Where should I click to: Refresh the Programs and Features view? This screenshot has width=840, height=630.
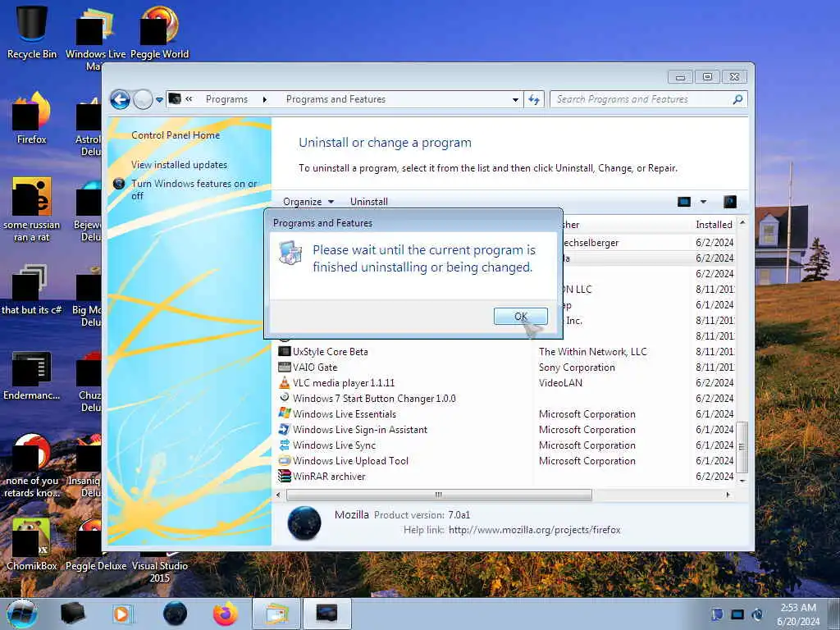point(534,99)
